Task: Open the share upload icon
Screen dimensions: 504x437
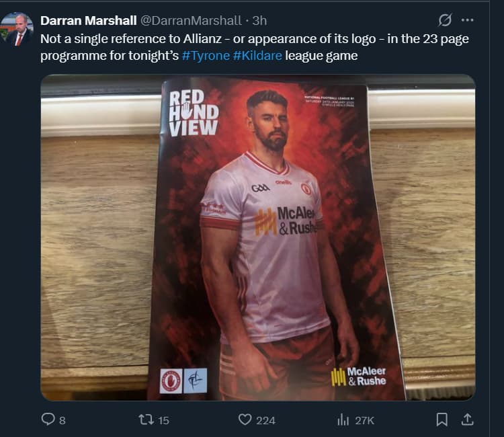Action: pos(467,420)
